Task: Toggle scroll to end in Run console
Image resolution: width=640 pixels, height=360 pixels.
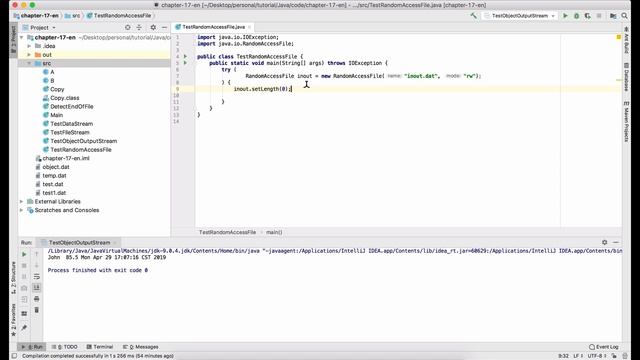Action: (x=36, y=288)
